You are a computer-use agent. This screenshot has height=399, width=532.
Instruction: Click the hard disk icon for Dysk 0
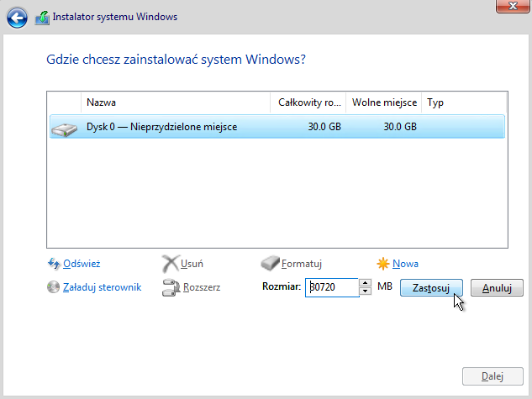coord(64,129)
